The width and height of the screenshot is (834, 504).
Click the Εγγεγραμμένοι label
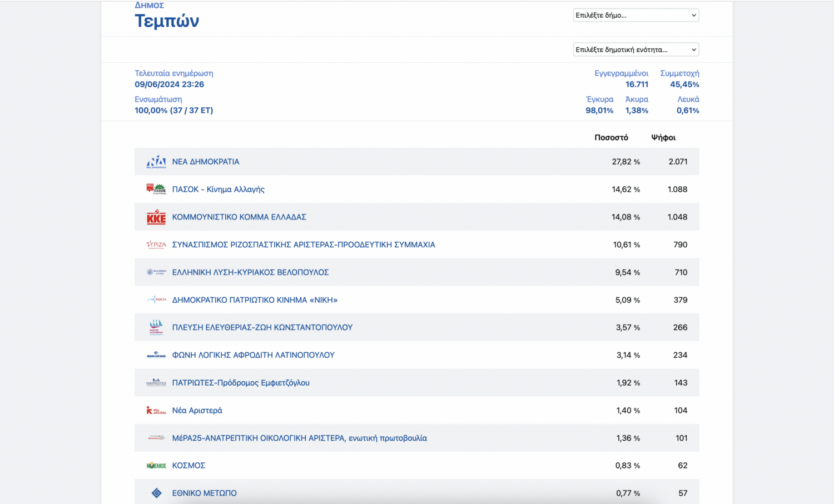click(622, 73)
